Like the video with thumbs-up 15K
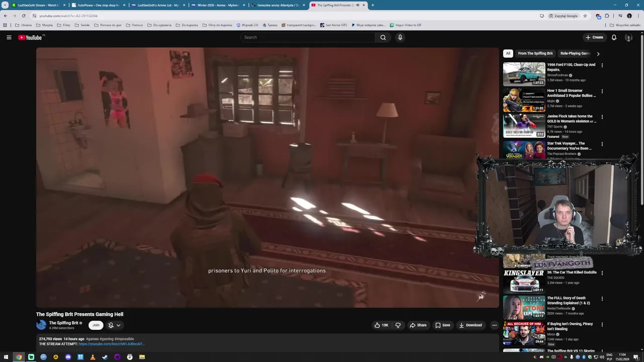Image resolution: width=644 pixels, height=362 pixels. click(x=381, y=325)
